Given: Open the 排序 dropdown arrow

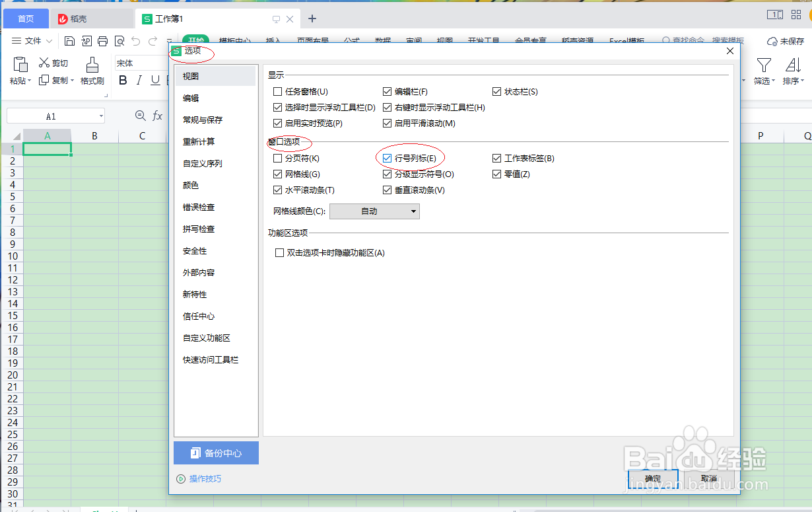Looking at the screenshot, I should point(803,81).
